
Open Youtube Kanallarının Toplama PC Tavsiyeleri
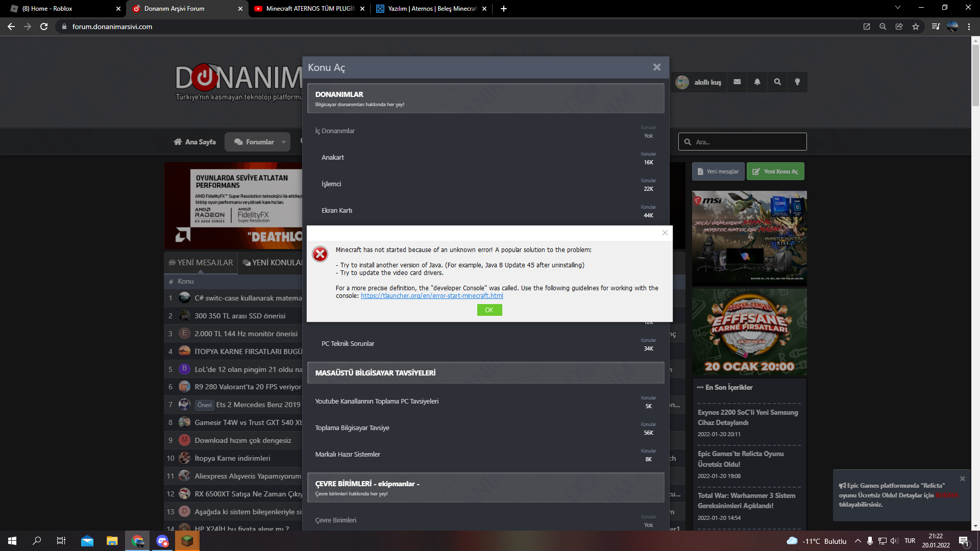click(377, 402)
